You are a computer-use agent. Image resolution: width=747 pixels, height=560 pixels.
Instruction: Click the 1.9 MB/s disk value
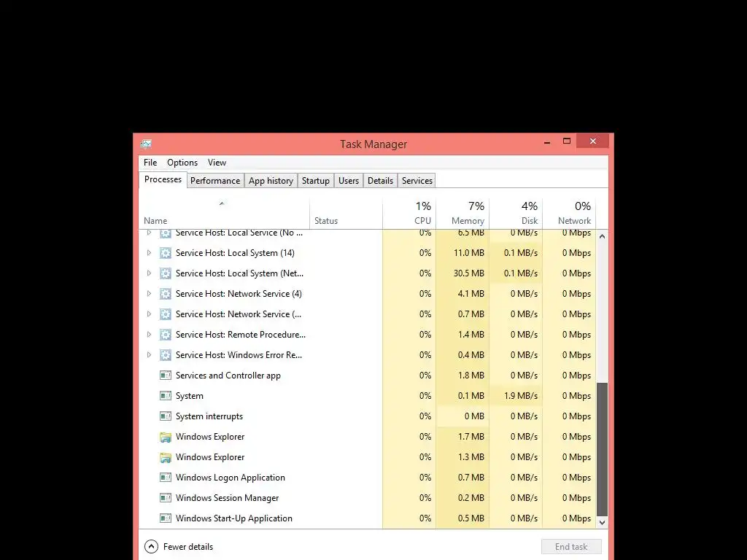click(x=521, y=396)
